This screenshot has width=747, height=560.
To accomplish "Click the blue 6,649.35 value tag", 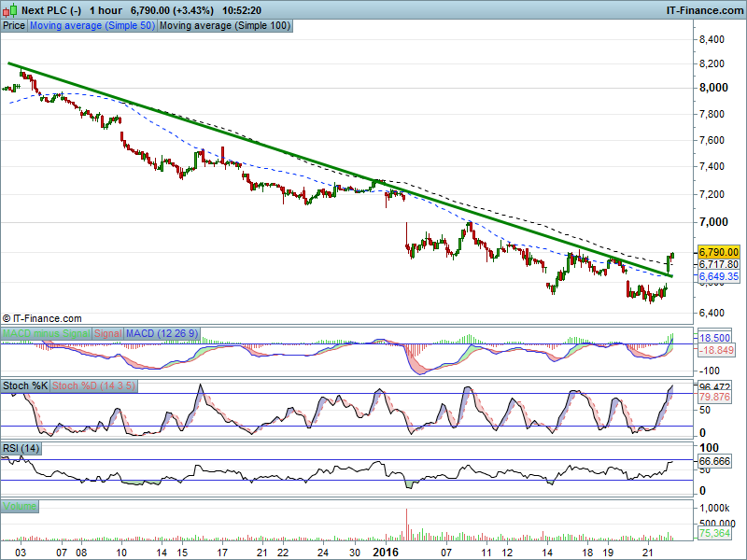I will 719,276.
